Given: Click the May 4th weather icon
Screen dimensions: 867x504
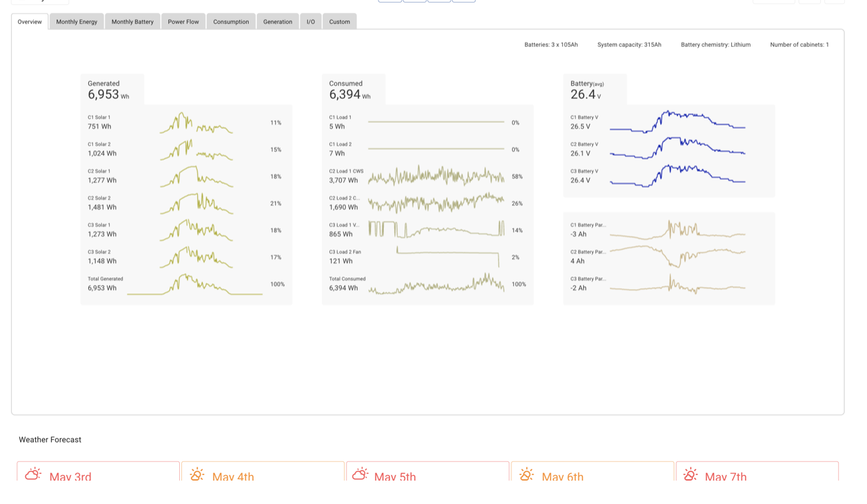Looking at the screenshot, I should tap(197, 474).
